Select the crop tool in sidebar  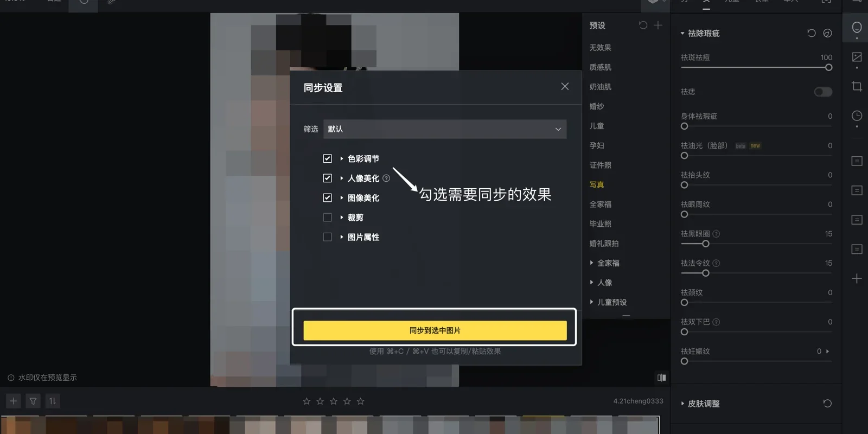click(857, 86)
